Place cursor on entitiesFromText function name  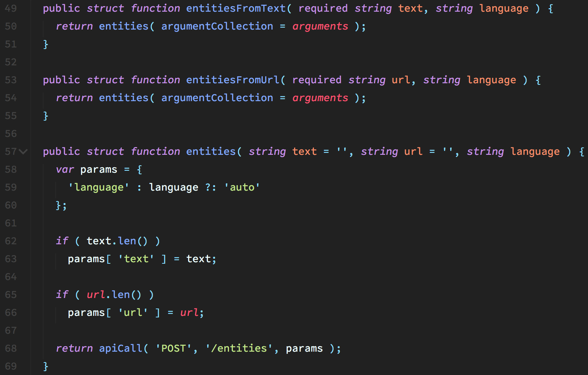pyautogui.click(x=236, y=8)
